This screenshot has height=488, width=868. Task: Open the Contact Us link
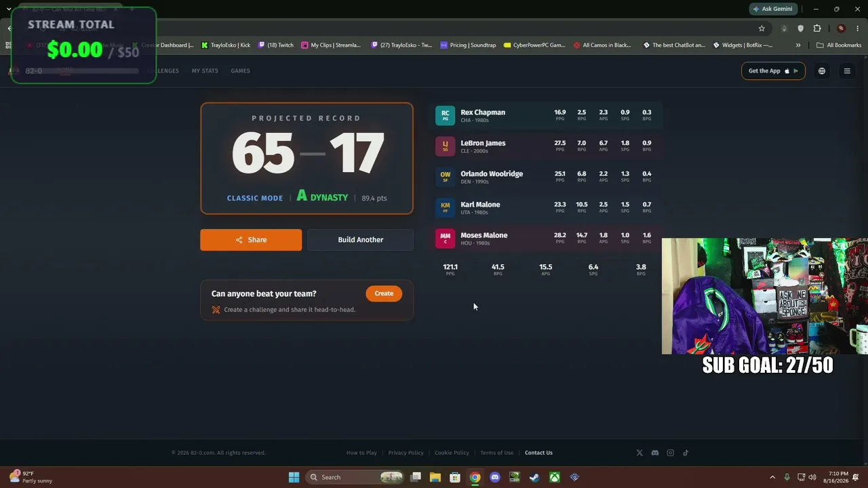(538, 453)
